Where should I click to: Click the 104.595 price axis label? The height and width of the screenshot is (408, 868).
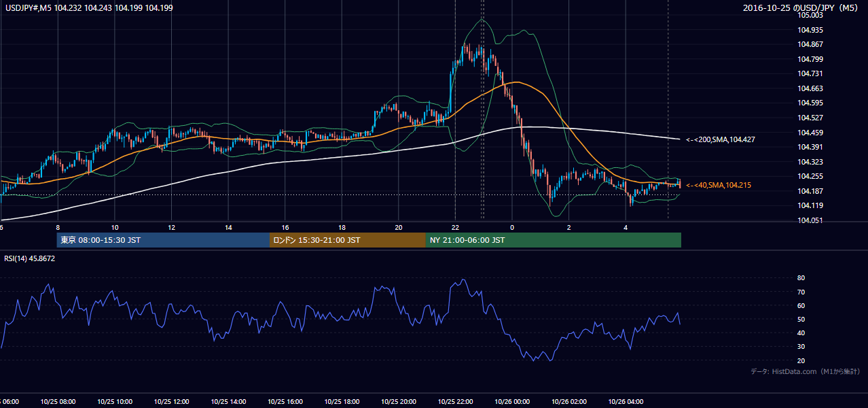pyautogui.click(x=812, y=103)
